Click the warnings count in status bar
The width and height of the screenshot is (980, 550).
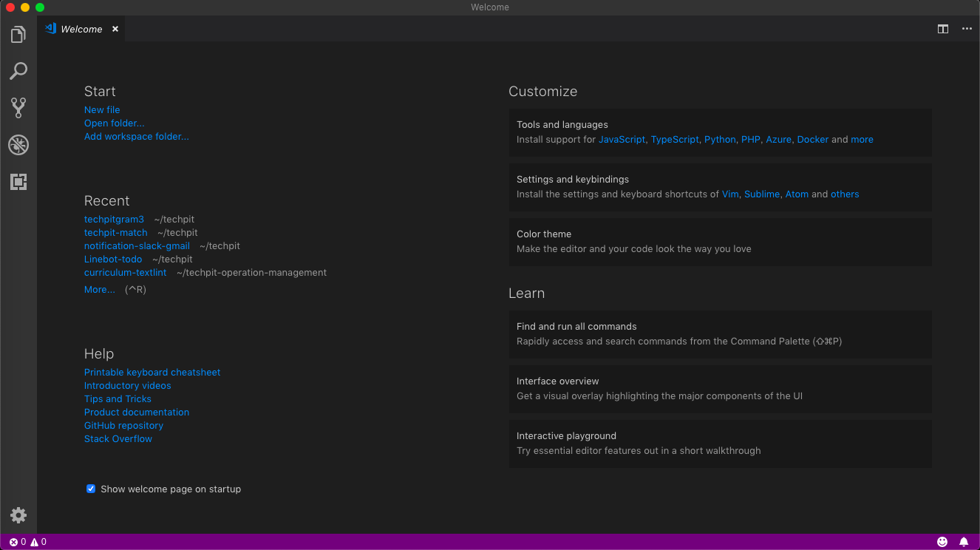pos(38,542)
